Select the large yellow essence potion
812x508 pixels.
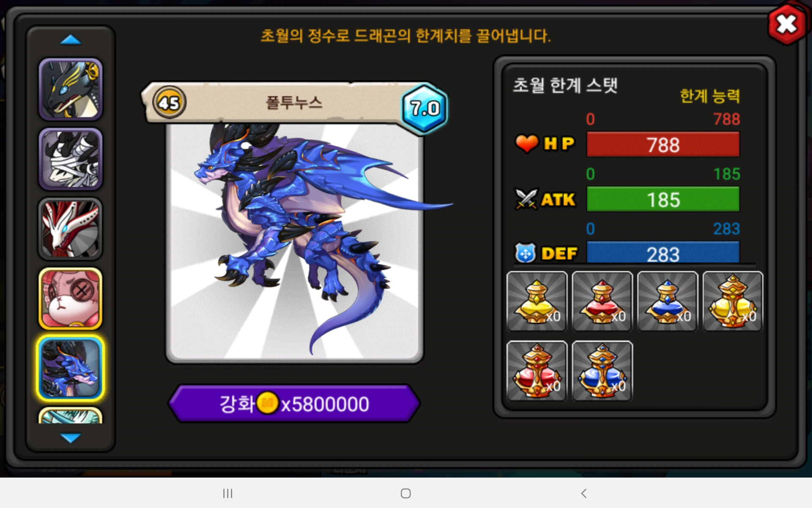pos(733,301)
